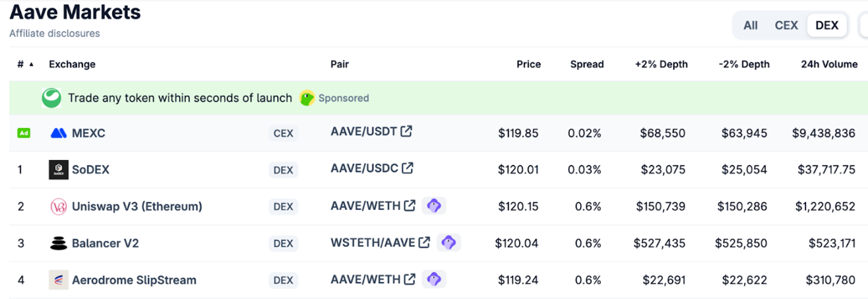Viewport: 868px width, 299px height.
Task: Click the sponsored Trade any token banner
Action: (180, 98)
